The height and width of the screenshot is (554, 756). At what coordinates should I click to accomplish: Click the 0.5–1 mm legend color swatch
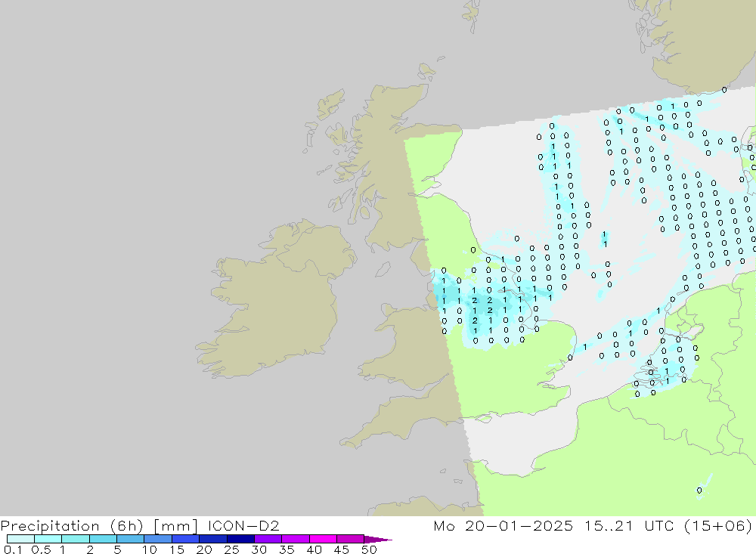click(x=48, y=539)
